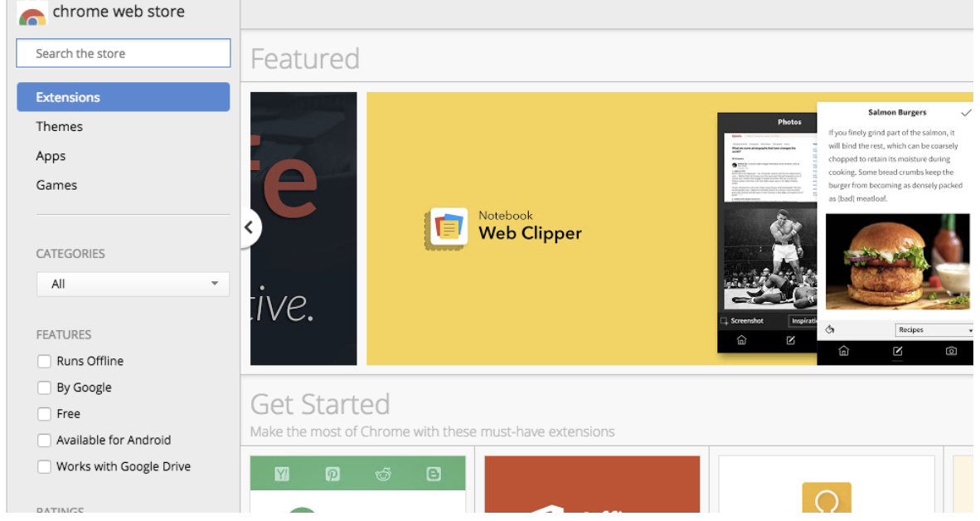Click the Notebook Web Clipper app icon

click(447, 227)
